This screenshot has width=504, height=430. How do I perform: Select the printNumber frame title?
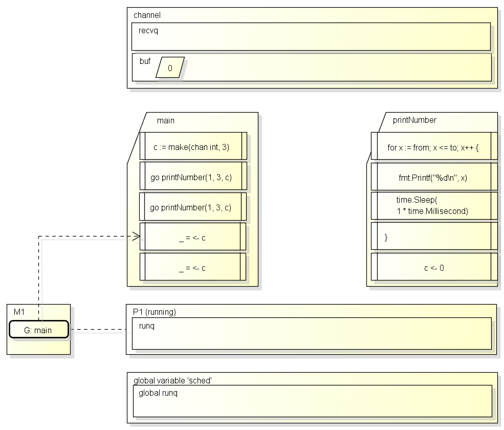point(414,120)
